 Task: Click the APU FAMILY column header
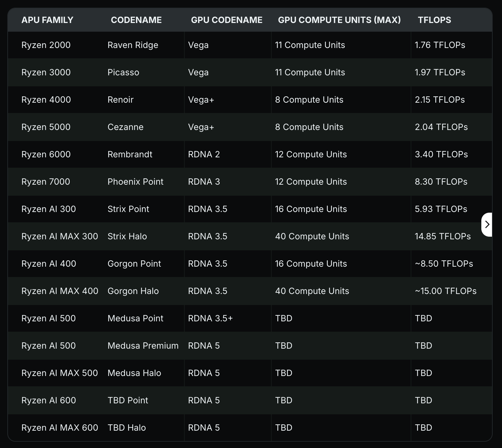[x=47, y=20]
